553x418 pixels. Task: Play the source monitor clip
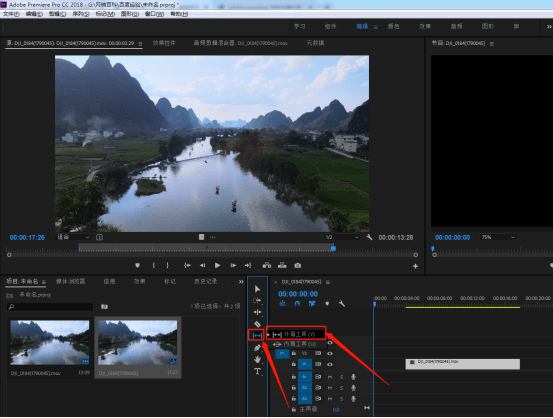(217, 265)
